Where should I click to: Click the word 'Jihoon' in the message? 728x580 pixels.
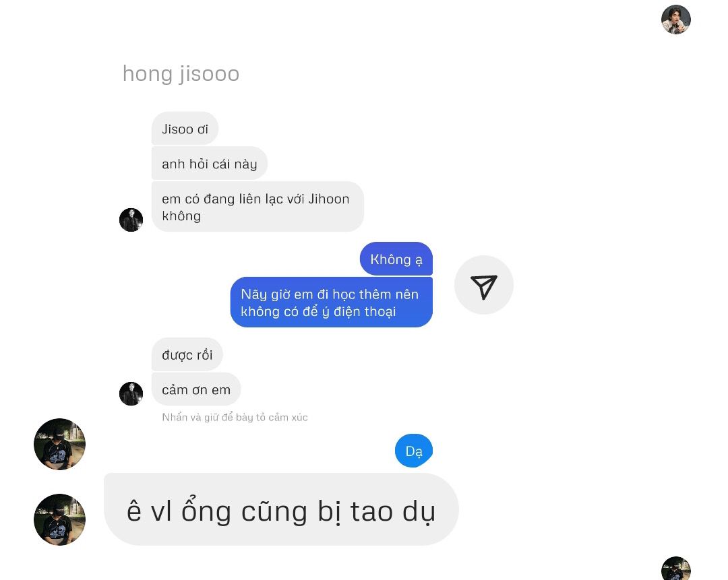pos(329,199)
